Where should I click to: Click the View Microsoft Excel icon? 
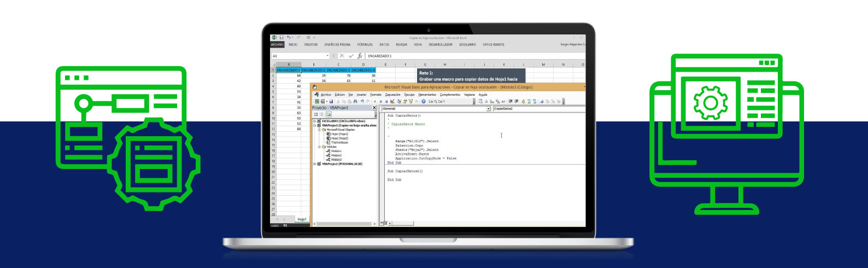[316, 102]
